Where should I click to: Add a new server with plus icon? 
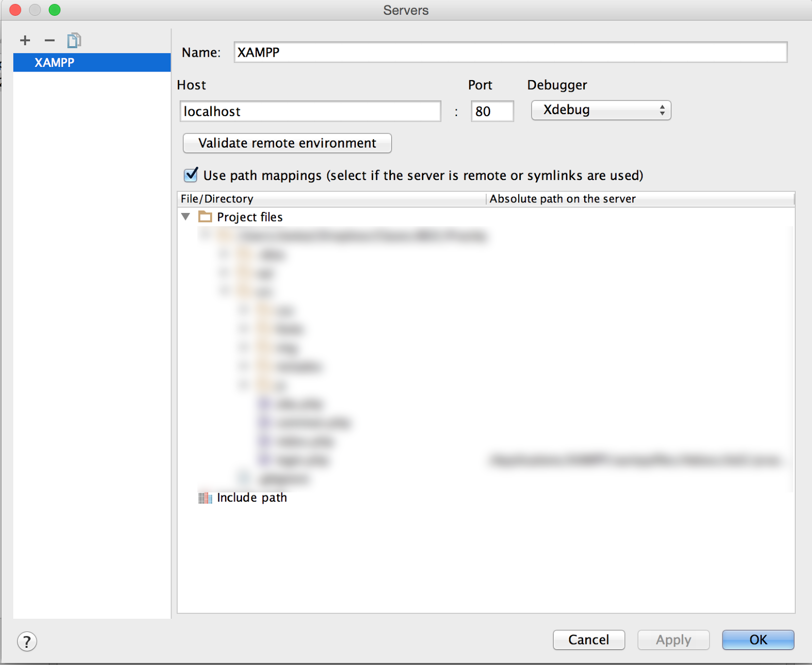click(25, 41)
